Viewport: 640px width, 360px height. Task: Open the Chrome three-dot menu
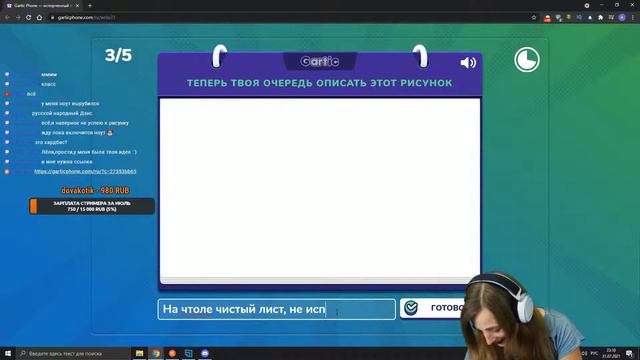tap(633, 18)
